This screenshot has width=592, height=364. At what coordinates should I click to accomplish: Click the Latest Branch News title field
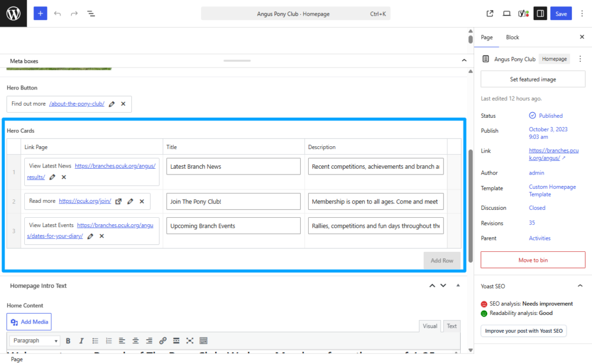(234, 166)
